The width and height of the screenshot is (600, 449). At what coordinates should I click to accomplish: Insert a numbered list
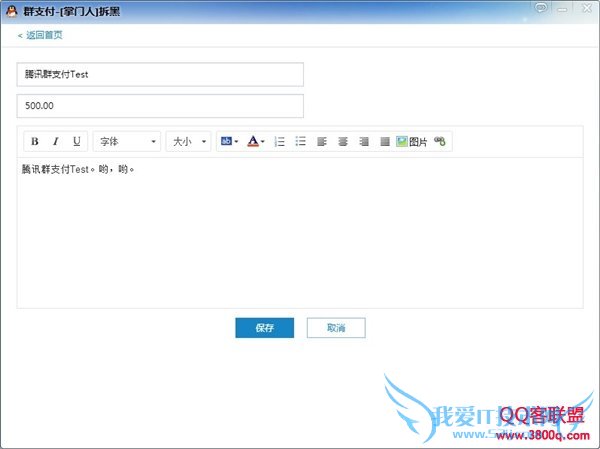pyautogui.click(x=279, y=142)
